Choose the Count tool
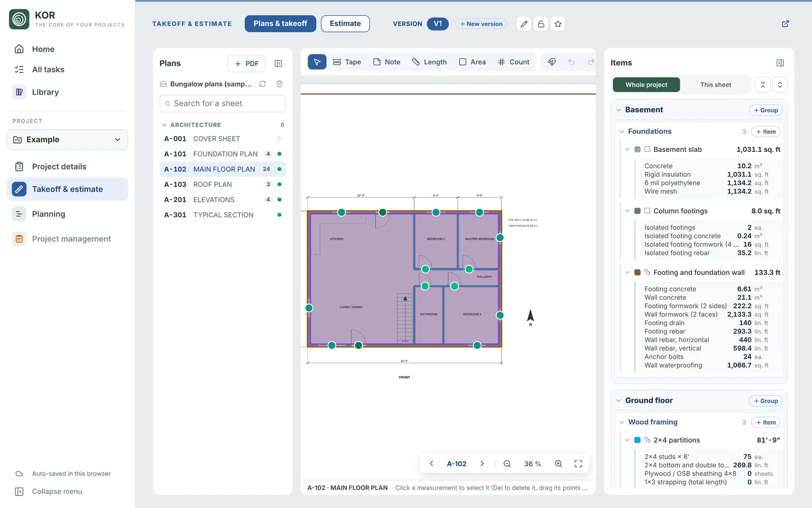Viewport: 812px width, 508px height. [x=514, y=62]
